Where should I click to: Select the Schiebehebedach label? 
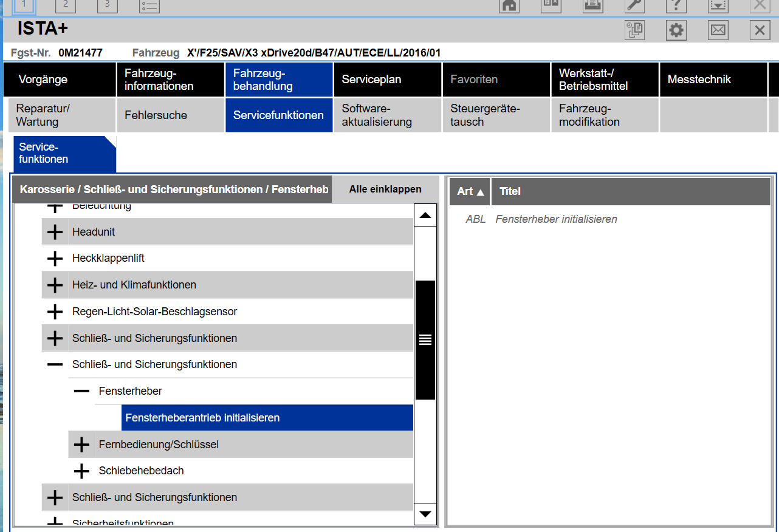142,471
